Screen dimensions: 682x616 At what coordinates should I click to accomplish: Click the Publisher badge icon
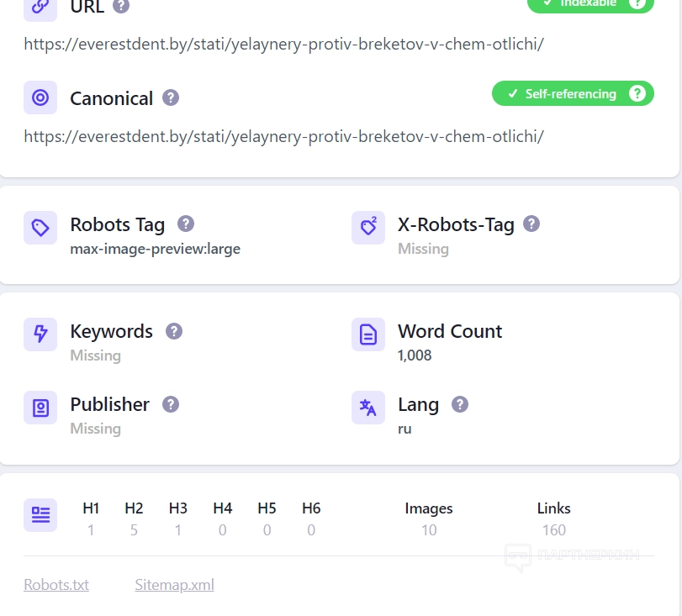point(40,408)
